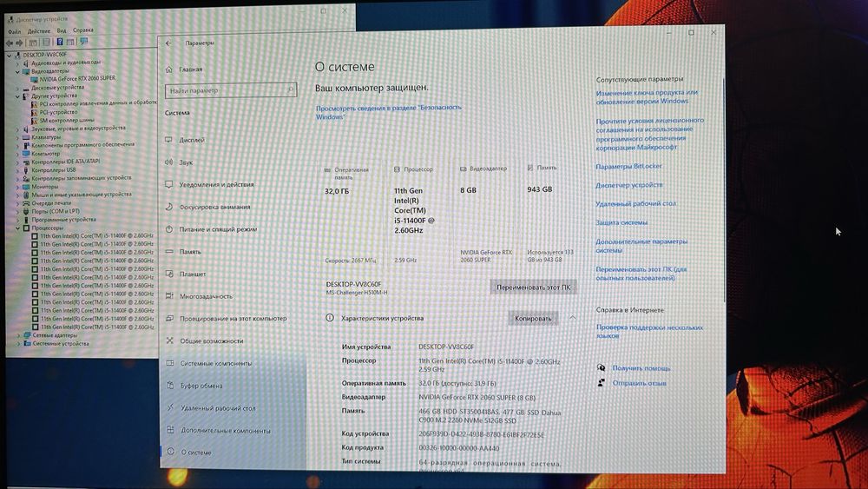Click the forward arrow in Device Manager toolbar
This screenshot has height=489, width=868.
tap(20, 43)
